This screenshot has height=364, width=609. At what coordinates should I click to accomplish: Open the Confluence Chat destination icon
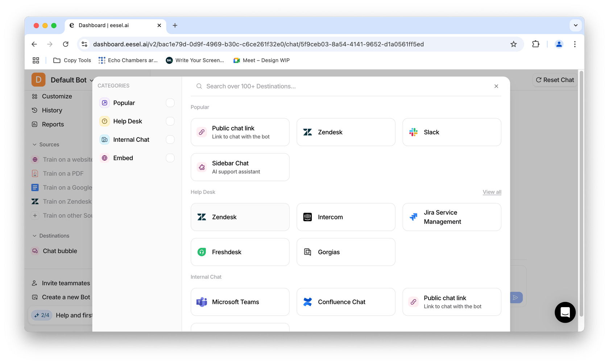[307, 302]
